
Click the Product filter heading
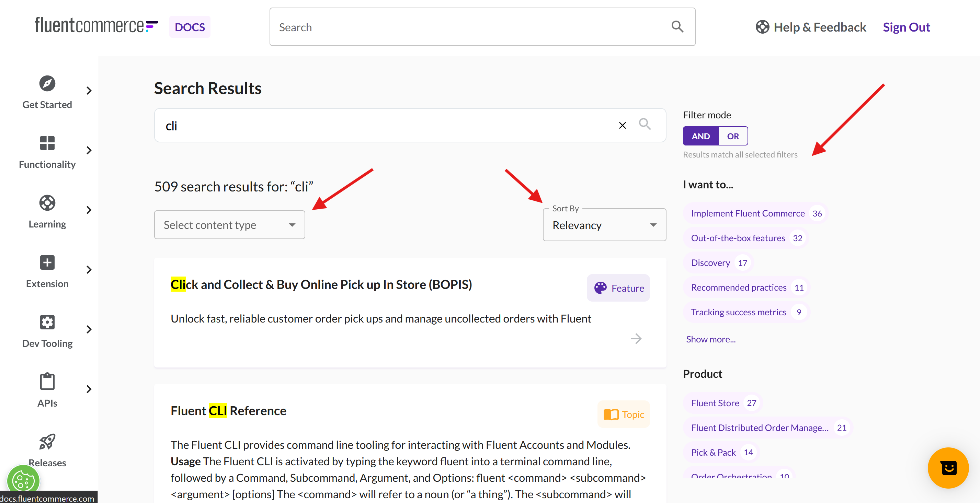tap(702, 374)
